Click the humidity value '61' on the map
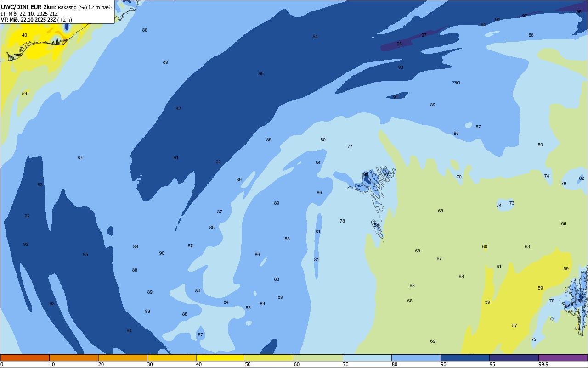The width and height of the screenshot is (588, 368). pos(499,267)
